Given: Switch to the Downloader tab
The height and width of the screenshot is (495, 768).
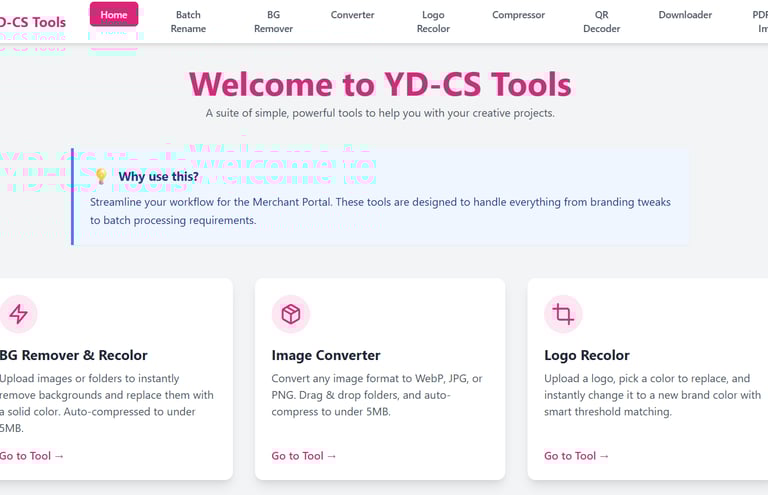Looking at the screenshot, I should coord(685,15).
